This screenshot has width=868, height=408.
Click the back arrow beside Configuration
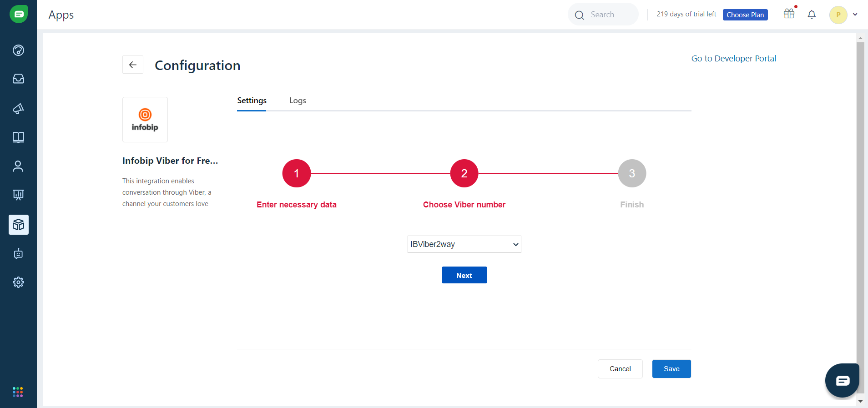(x=133, y=65)
